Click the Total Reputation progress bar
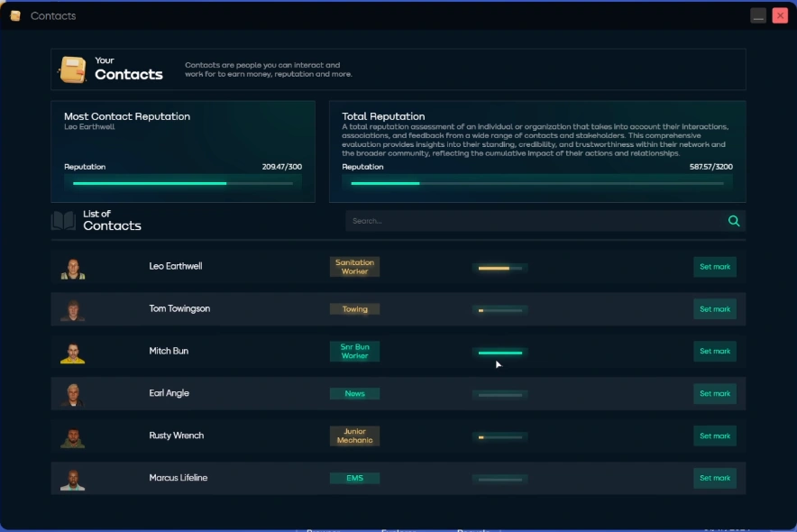 (x=537, y=183)
